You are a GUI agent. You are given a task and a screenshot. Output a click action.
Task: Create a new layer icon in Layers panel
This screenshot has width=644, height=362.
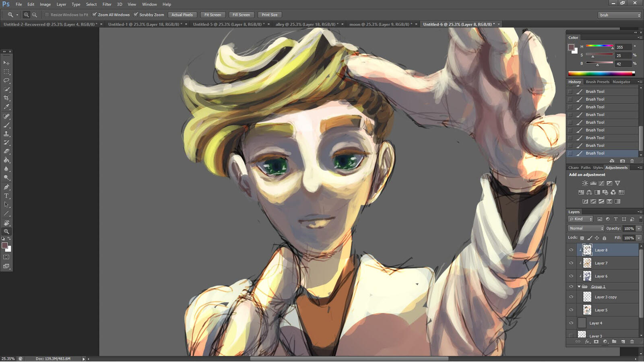tap(623, 341)
